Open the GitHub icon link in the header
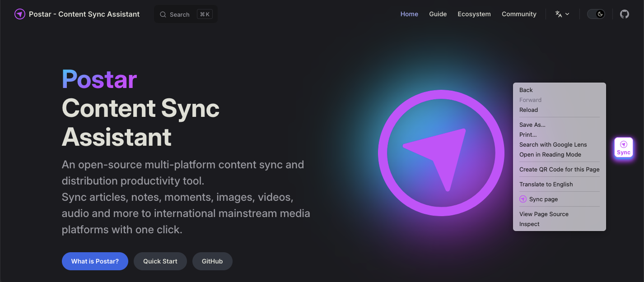The height and width of the screenshot is (282, 644). pos(625,14)
